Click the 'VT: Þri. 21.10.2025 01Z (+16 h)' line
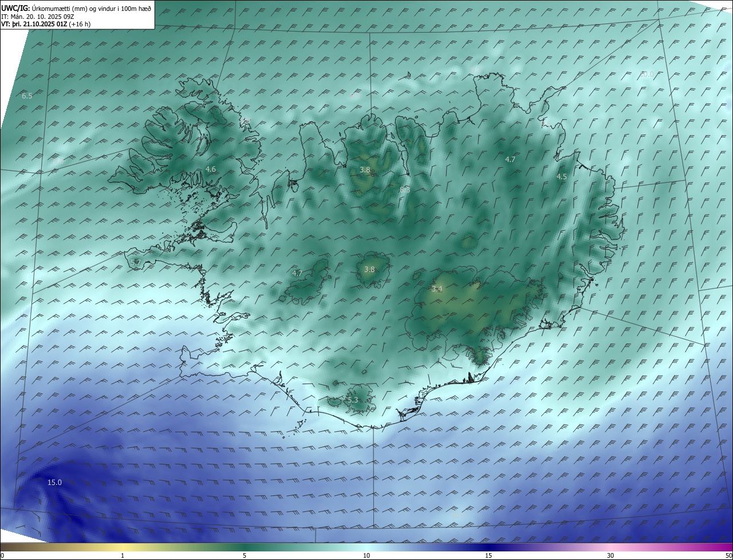 (x=45, y=24)
